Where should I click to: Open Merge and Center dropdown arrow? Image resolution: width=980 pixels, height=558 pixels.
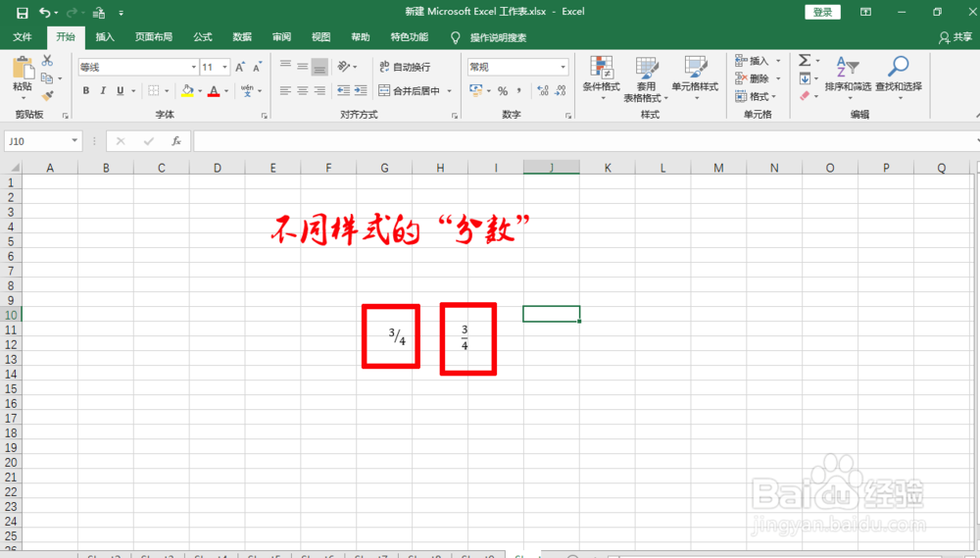pyautogui.click(x=450, y=91)
